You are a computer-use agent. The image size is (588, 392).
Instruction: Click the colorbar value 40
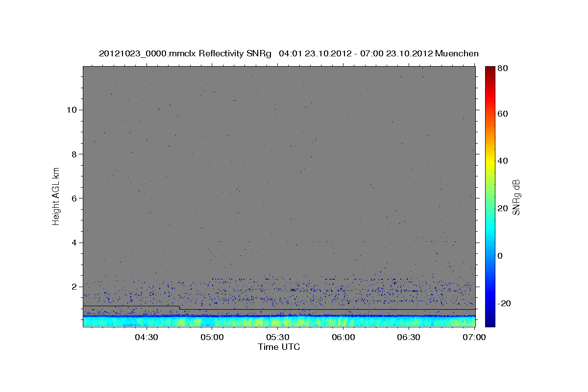point(503,161)
